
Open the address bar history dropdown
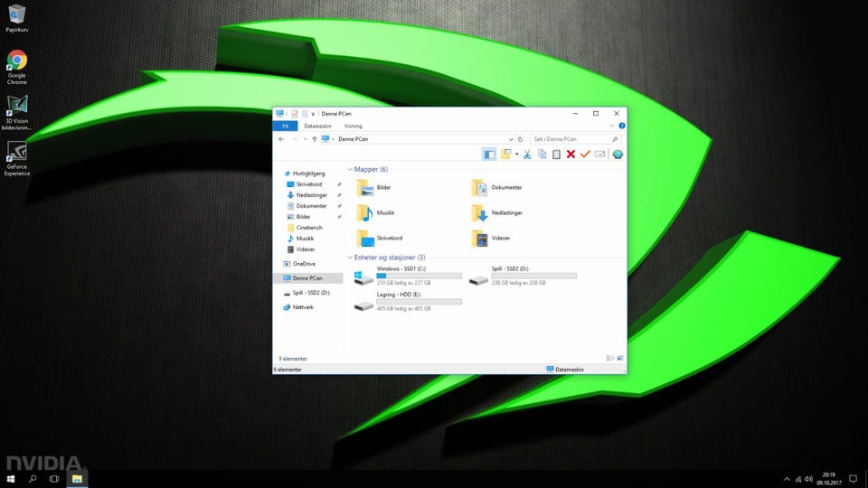pos(511,139)
